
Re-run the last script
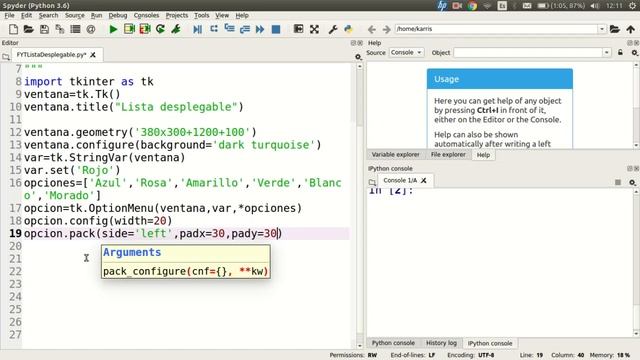(160, 29)
